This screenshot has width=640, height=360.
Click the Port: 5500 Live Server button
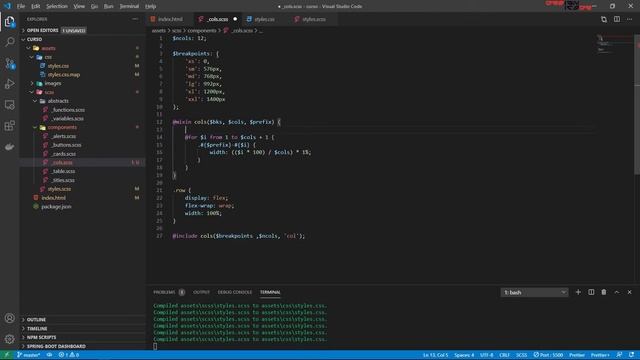coord(548,355)
